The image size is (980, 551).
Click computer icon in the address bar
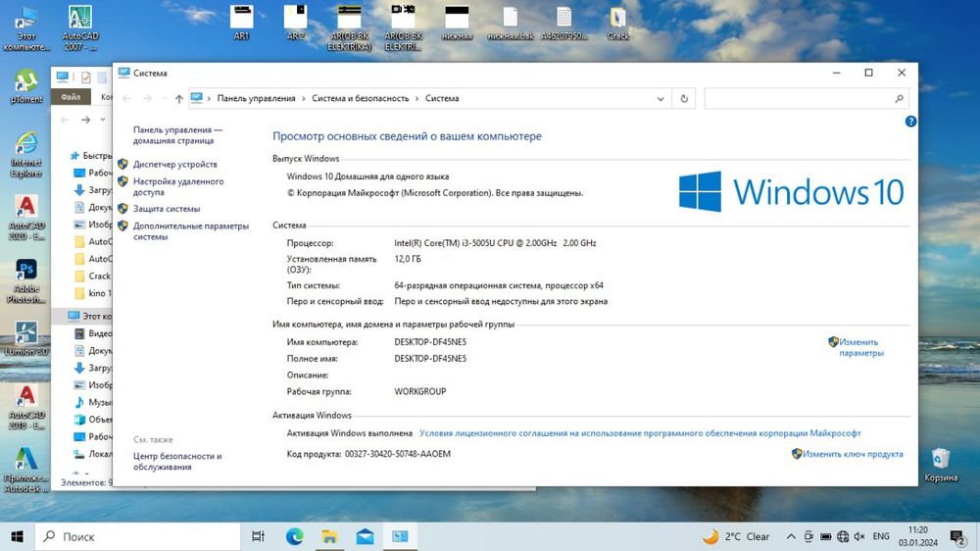[x=197, y=98]
